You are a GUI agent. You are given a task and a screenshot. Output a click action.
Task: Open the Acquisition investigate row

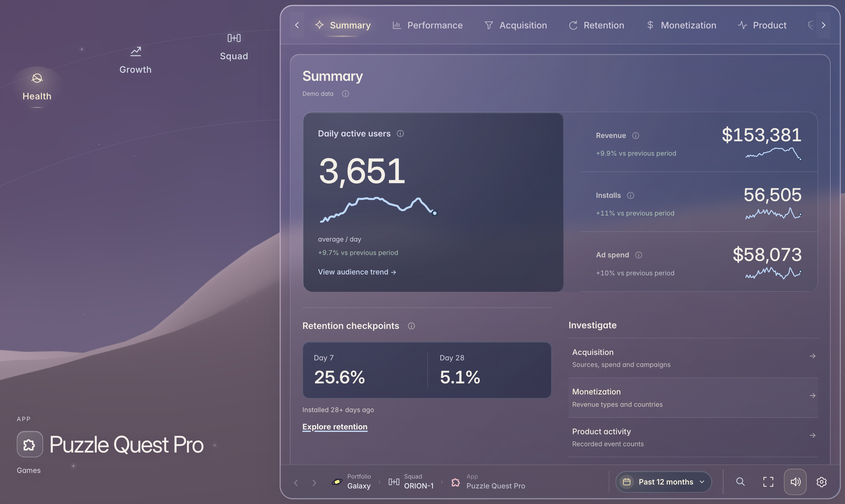tap(693, 358)
